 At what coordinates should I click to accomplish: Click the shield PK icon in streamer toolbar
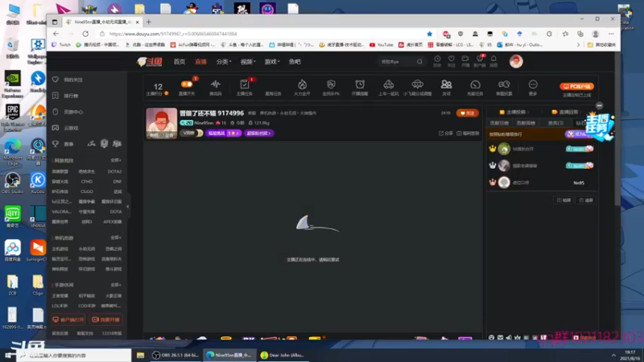(331, 84)
